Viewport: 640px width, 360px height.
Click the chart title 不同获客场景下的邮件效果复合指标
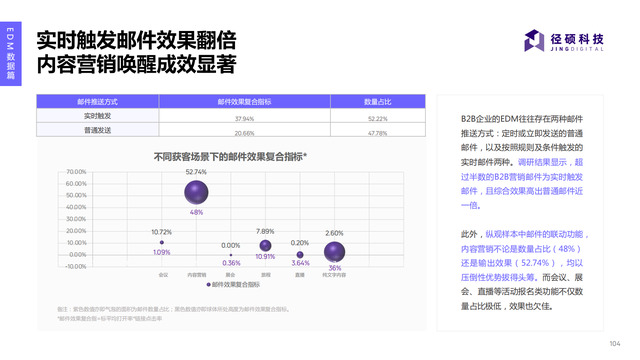[x=230, y=157]
